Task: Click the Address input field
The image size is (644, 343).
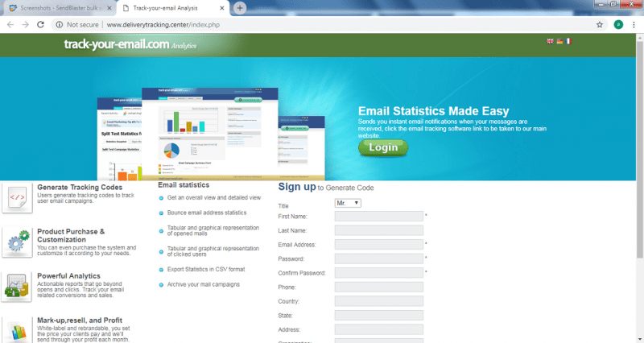Action: tap(378, 329)
